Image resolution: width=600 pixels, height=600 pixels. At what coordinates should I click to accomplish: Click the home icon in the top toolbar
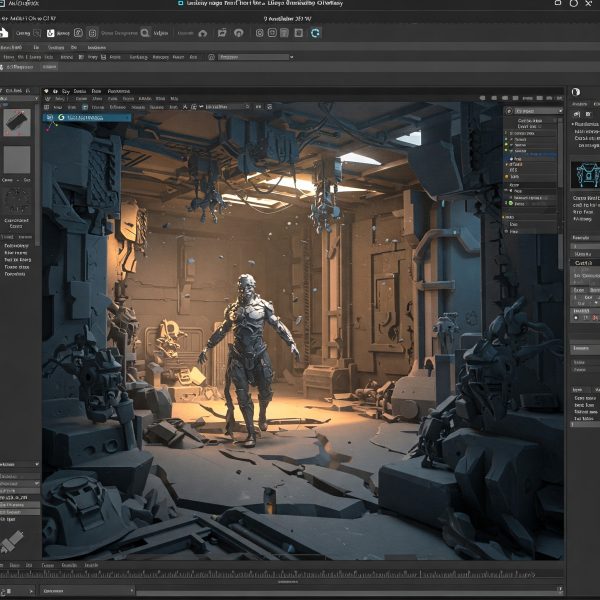click(x=5, y=33)
